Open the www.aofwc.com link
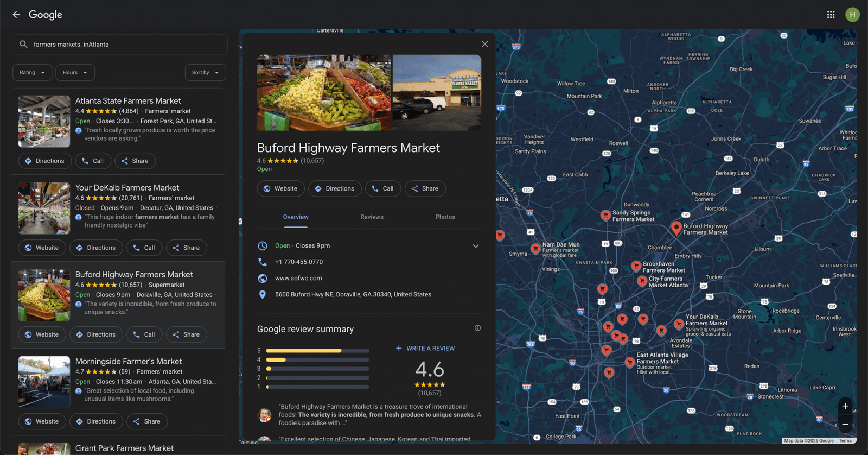 click(x=298, y=278)
